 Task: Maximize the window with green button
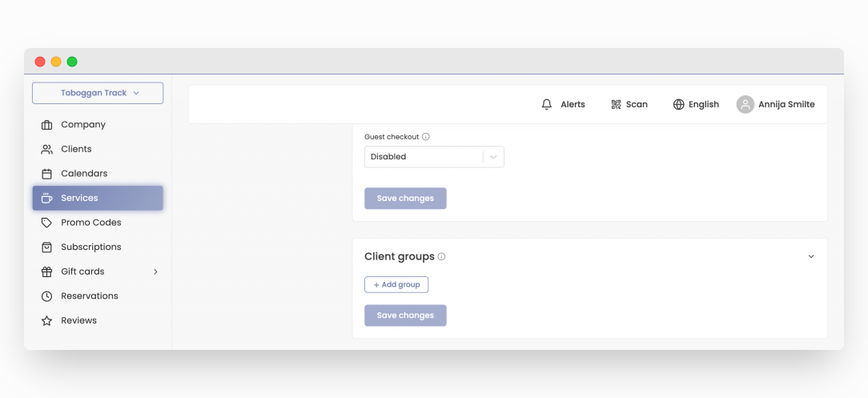(x=72, y=62)
